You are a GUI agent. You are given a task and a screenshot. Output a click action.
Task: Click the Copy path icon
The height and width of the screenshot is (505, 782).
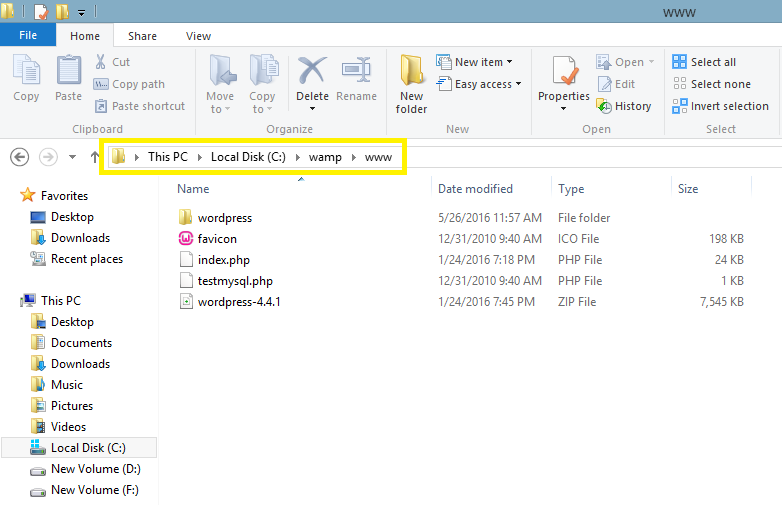(101, 84)
